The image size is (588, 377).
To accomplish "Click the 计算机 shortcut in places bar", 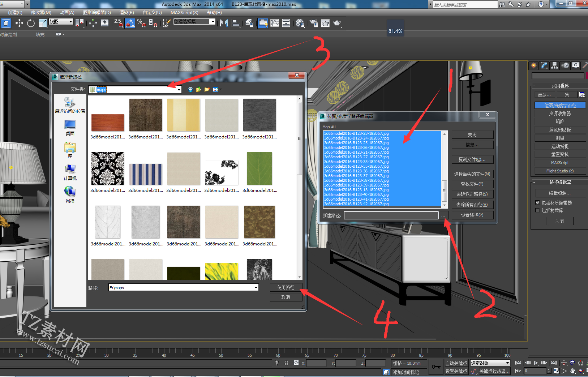I will tap(70, 172).
